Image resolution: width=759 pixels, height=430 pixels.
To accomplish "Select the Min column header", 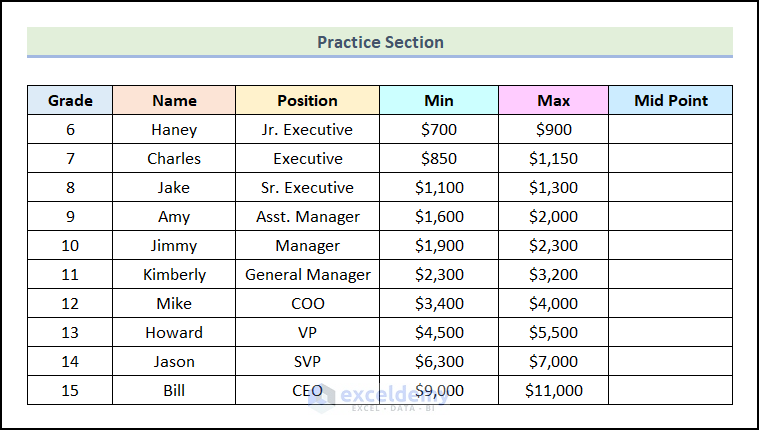I will pos(439,100).
